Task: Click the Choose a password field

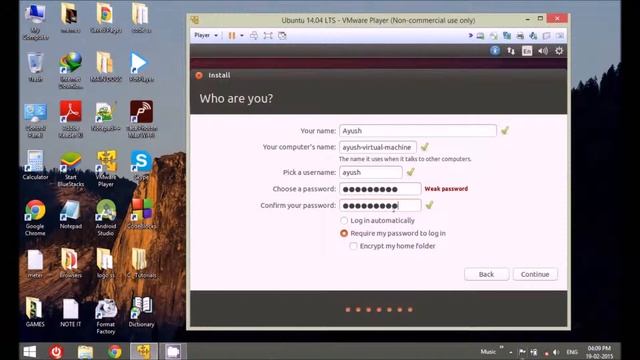Action: [x=380, y=189]
